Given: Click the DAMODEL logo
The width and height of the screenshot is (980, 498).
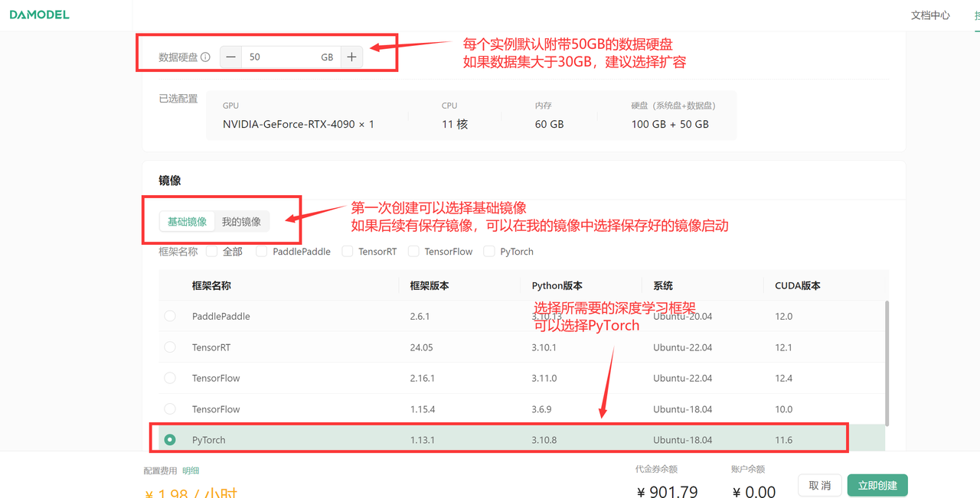Looking at the screenshot, I should pos(39,15).
